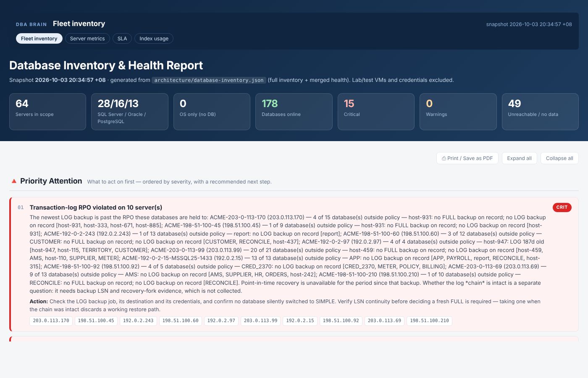
Task: Click the 192.0.2.15 IP chip
Action: [x=300, y=321]
